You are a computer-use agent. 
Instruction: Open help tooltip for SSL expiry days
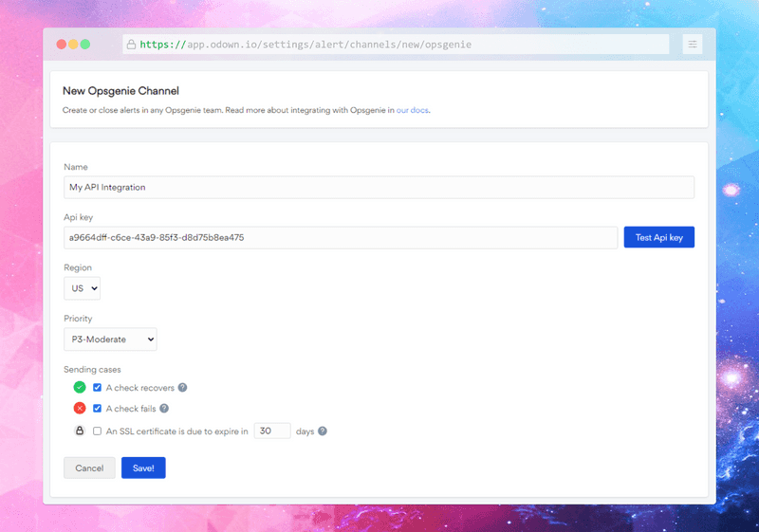point(323,431)
